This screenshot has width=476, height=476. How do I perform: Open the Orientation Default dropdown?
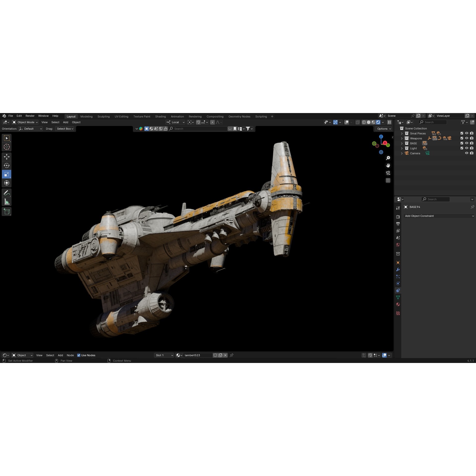(x=30, y=129)
